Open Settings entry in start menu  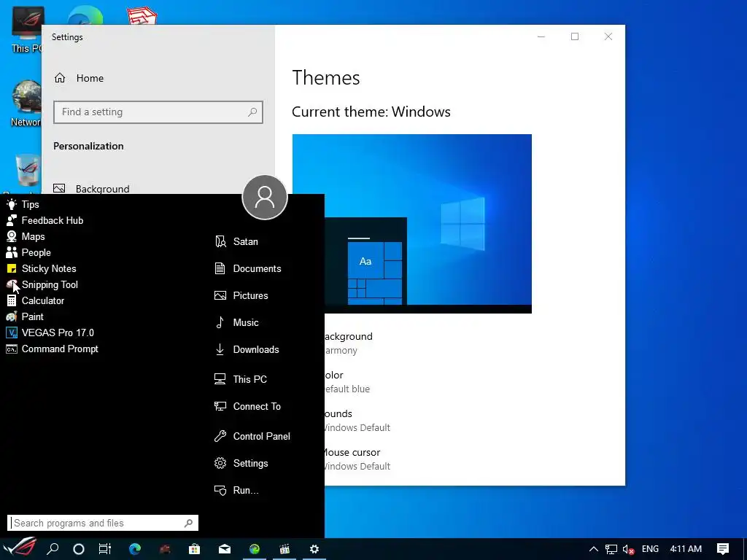tap(241, 463)
